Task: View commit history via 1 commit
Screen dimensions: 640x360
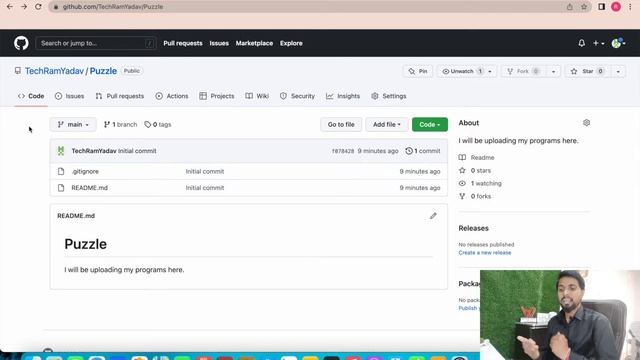Action: point(423,151)
